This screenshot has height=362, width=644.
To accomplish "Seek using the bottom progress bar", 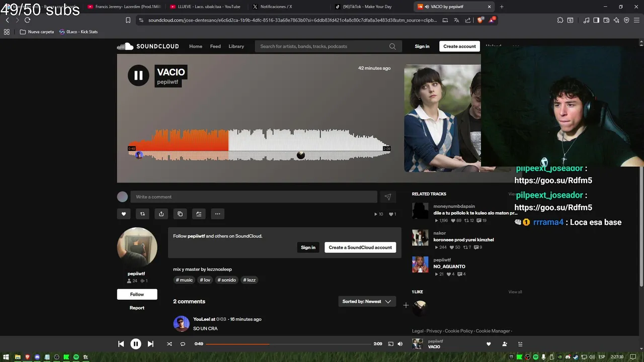I will pos(288,344).
